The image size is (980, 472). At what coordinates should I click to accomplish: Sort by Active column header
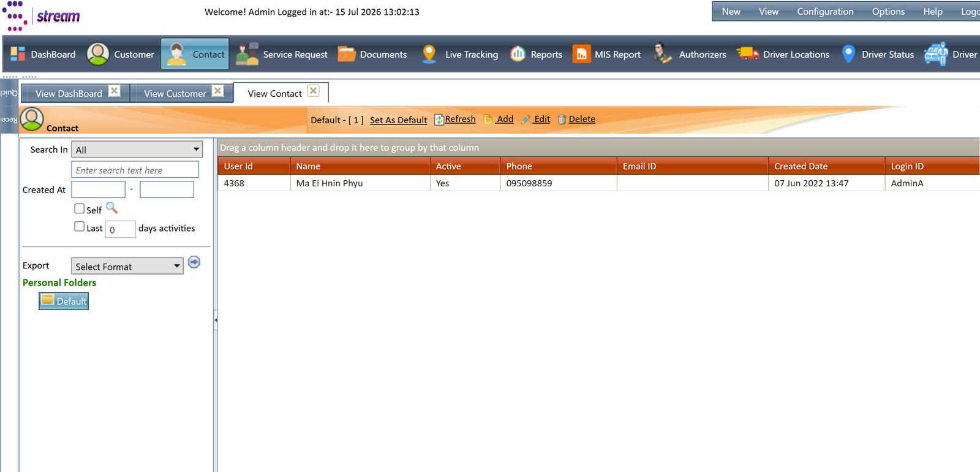pos(465,166)
